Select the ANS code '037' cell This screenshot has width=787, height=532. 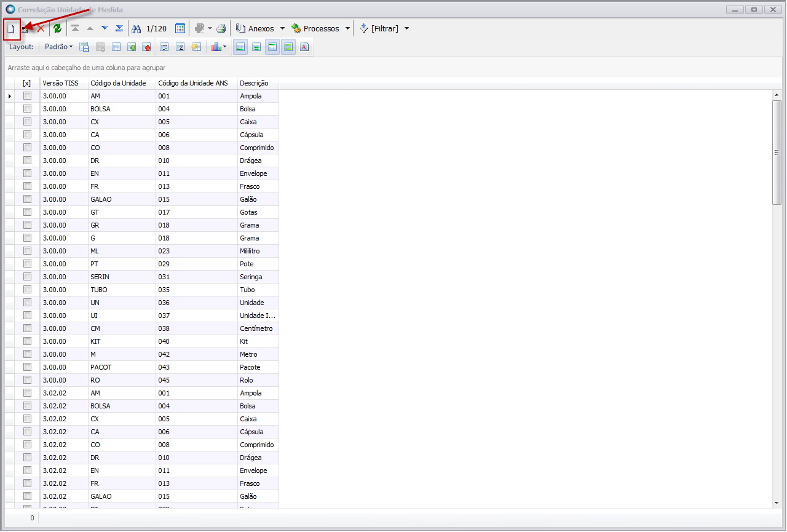(x=197, y=316)
